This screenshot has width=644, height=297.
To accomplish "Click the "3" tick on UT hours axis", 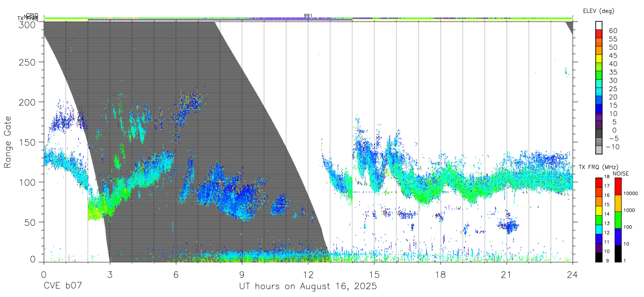I will (x=110, y=274).
